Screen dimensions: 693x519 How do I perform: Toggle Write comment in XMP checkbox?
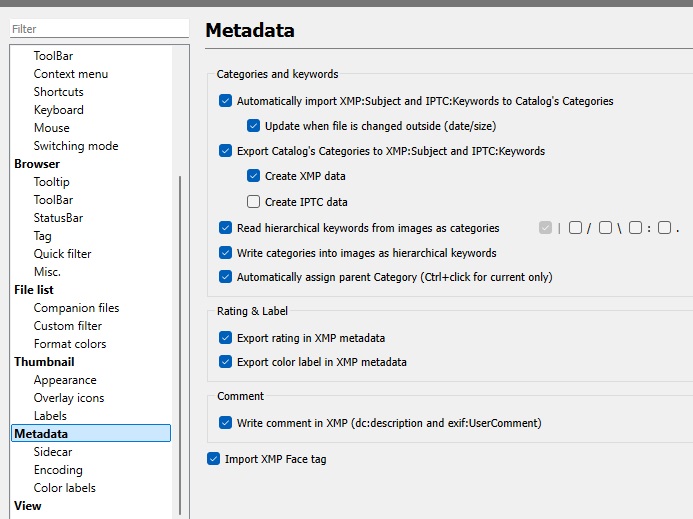click(225, 423)
